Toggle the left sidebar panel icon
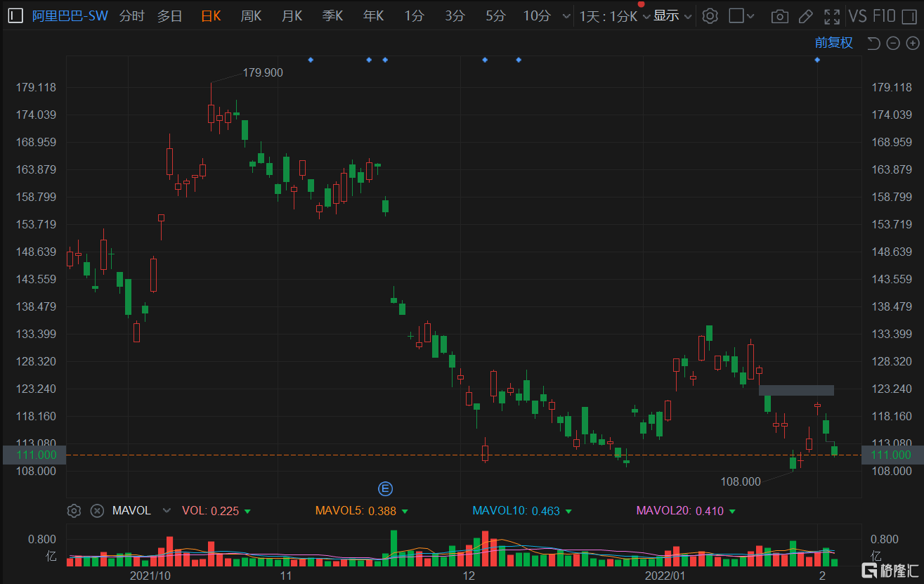Viewport: 924px width, 584px height. [x=15, y=15]
